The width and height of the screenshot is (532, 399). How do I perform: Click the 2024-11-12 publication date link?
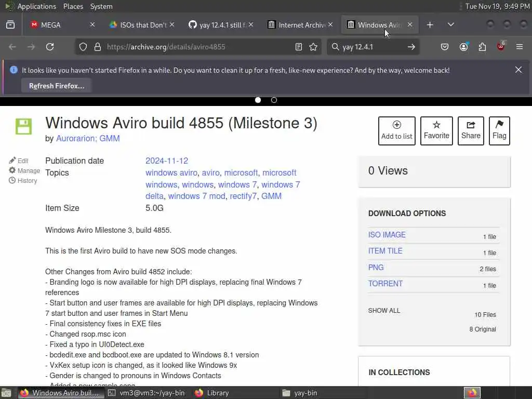click(x=167, y=161)
